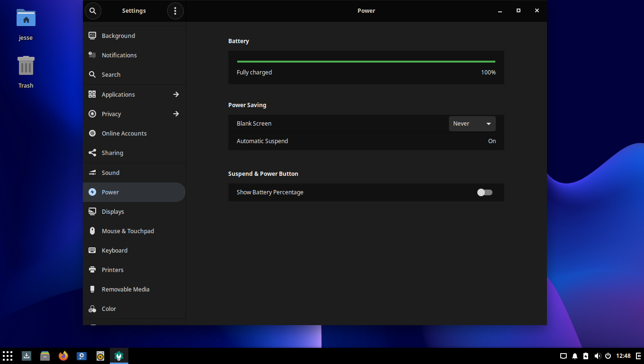Toggle Show Battery Percentage switch
644x364 pixels.
pos(485,192)
